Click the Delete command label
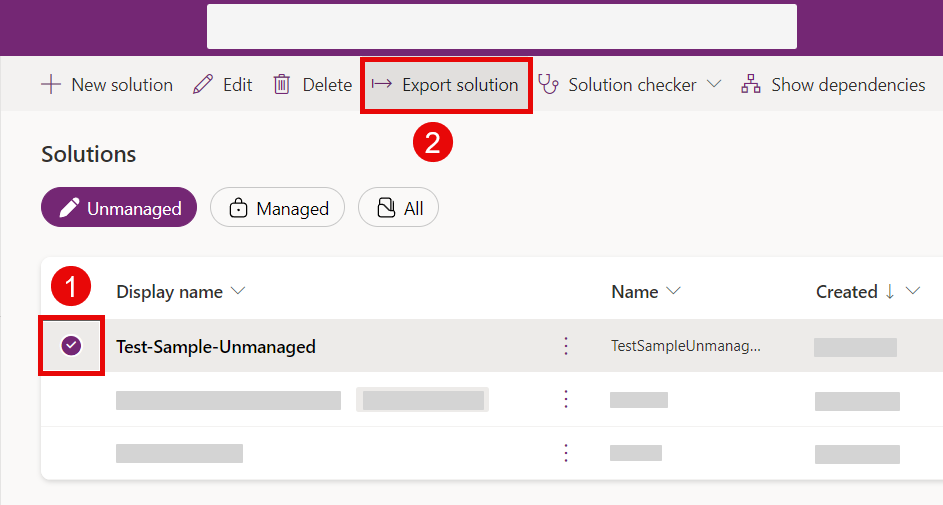 (327, 85)
